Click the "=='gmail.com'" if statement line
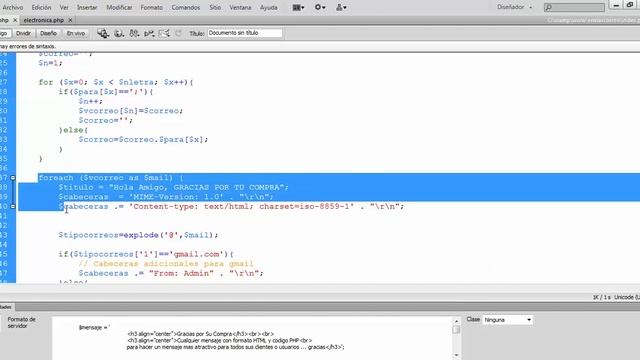640x360 pixels. tap(146, 254)
